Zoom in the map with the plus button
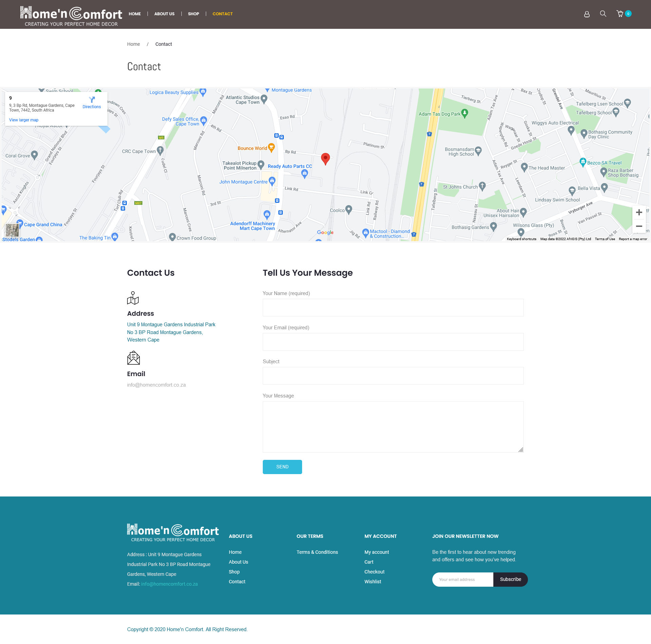The height and width of the screenshot is (644, 651). point(639,212)
